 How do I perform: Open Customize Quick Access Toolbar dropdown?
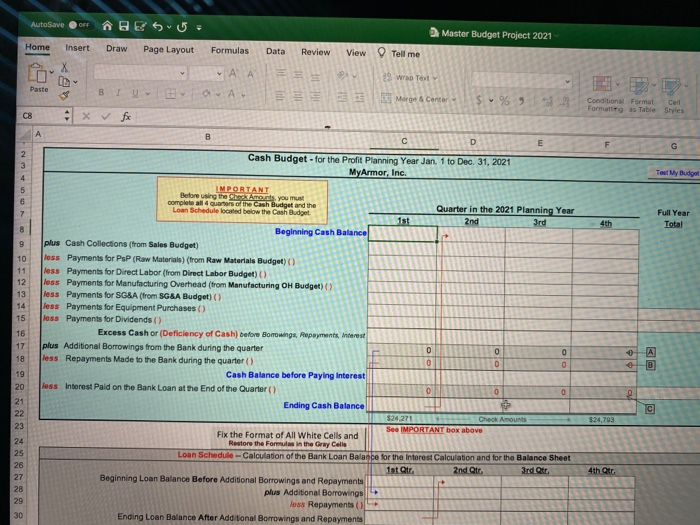pyautogui.click(x=199, y=28)
